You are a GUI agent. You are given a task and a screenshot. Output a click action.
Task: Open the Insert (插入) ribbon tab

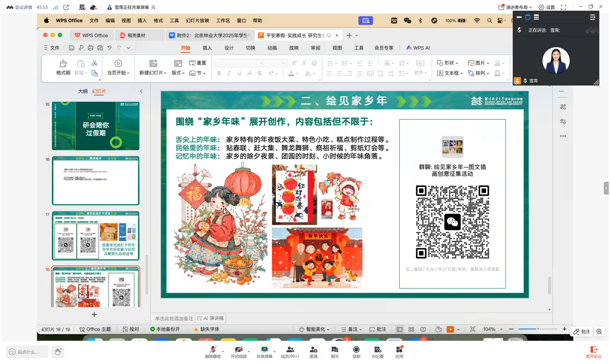[207, 48]
